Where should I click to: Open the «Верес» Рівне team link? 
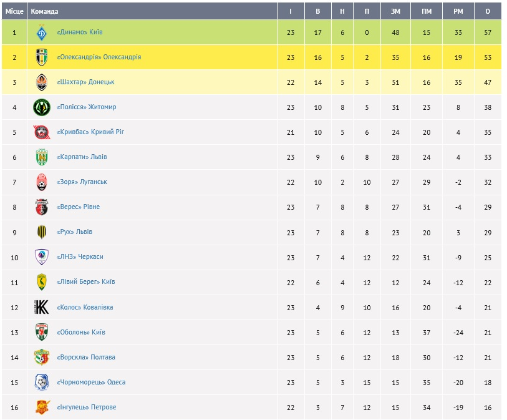[x=78, y=207]
